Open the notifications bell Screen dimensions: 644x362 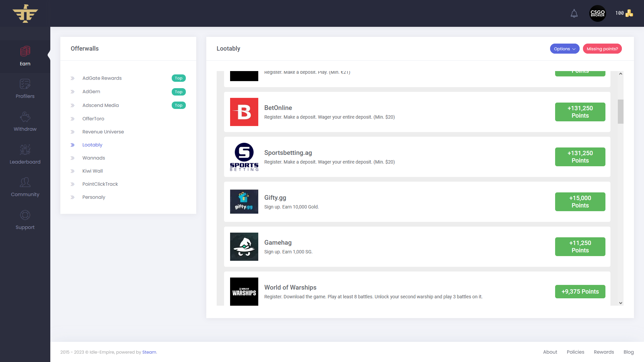click(x=574, y=13)
